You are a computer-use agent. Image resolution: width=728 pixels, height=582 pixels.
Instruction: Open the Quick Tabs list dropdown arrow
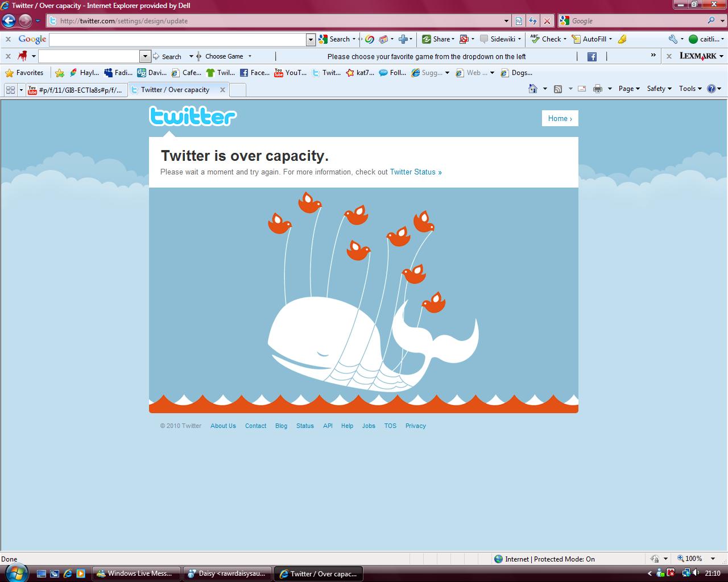pos(22,89)
